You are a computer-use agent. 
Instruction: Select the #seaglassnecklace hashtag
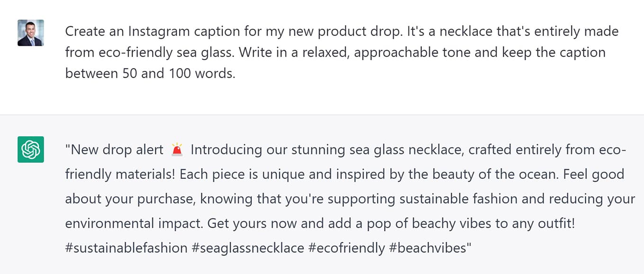248,247
